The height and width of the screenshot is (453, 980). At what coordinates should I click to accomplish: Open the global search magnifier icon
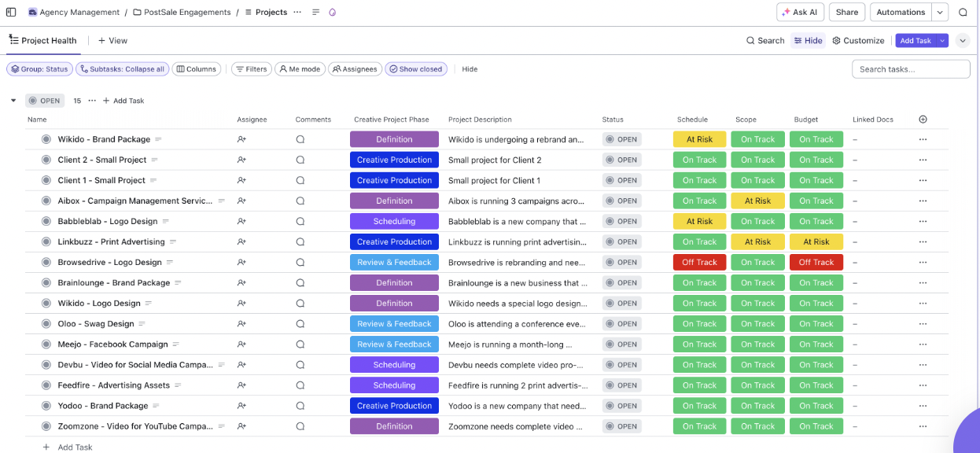tap(963, 12)
